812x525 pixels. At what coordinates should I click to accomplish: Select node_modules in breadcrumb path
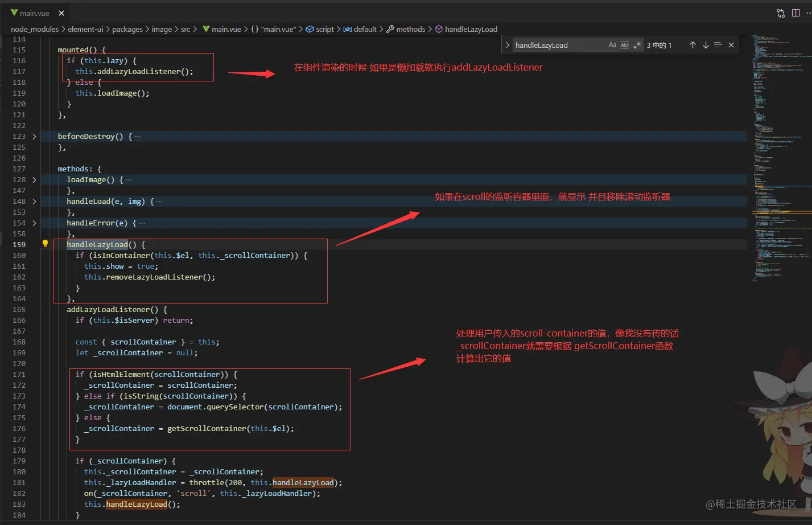click(35, 29)
